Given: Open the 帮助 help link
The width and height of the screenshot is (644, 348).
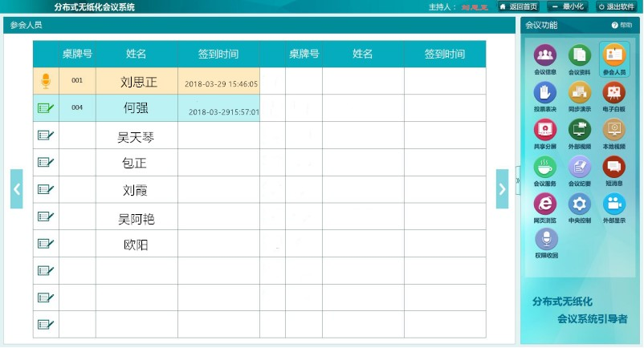Looking at the screenshot, I should (622, 25).
